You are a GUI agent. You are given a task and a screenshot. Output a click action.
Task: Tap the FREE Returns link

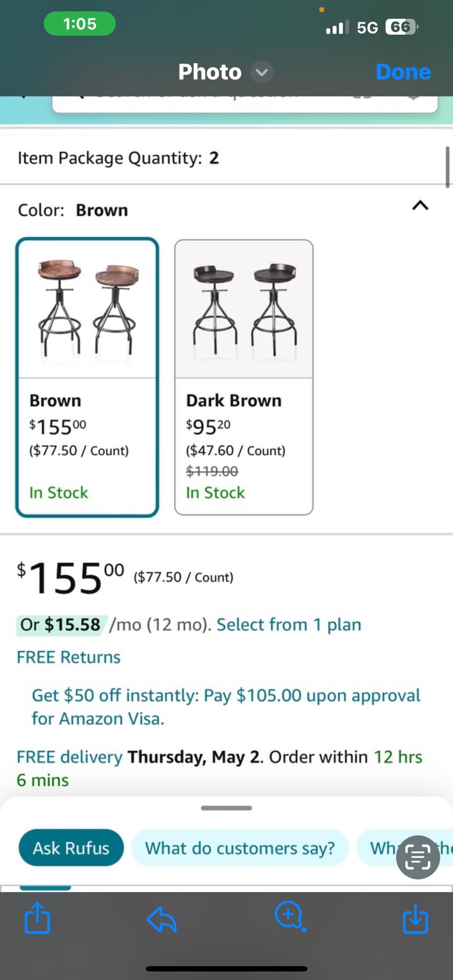point(68,657)
